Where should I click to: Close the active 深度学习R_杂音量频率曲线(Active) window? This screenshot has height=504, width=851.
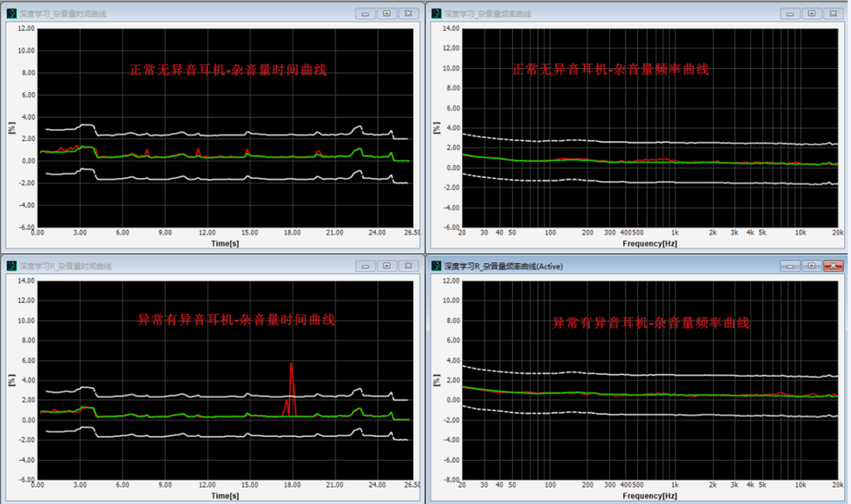coord(831,266)
